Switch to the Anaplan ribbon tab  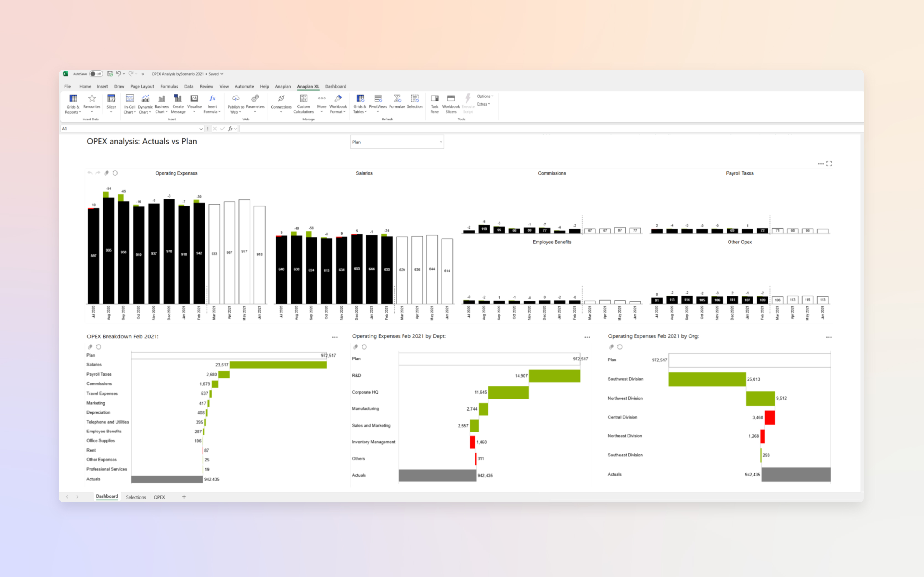pos(282,86)
